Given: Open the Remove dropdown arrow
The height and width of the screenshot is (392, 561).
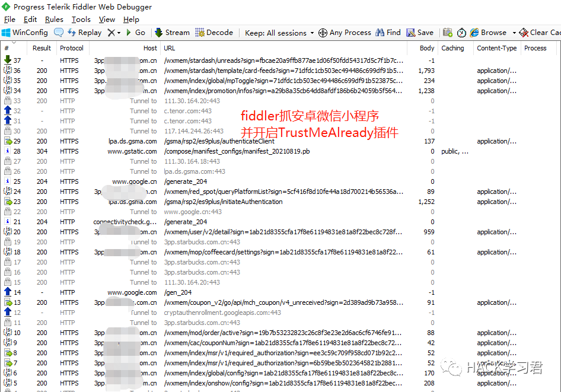Looking at the screenshot, I should [x=119, y=33].
